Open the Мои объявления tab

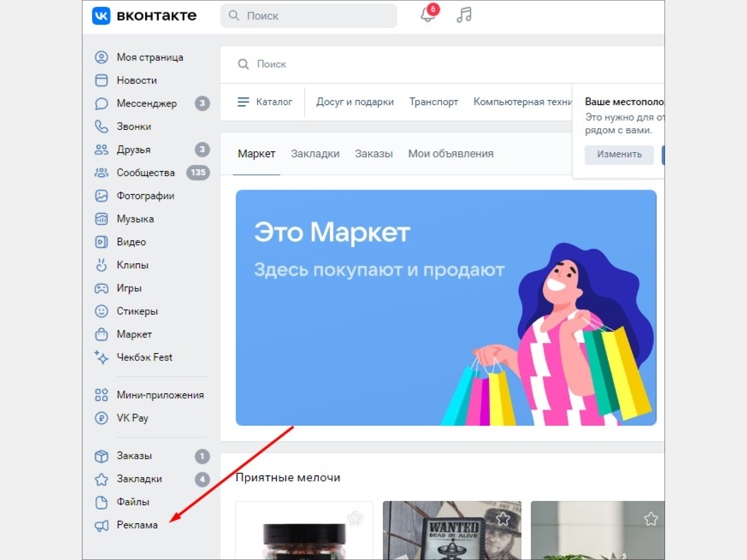(x=451, y=154)
